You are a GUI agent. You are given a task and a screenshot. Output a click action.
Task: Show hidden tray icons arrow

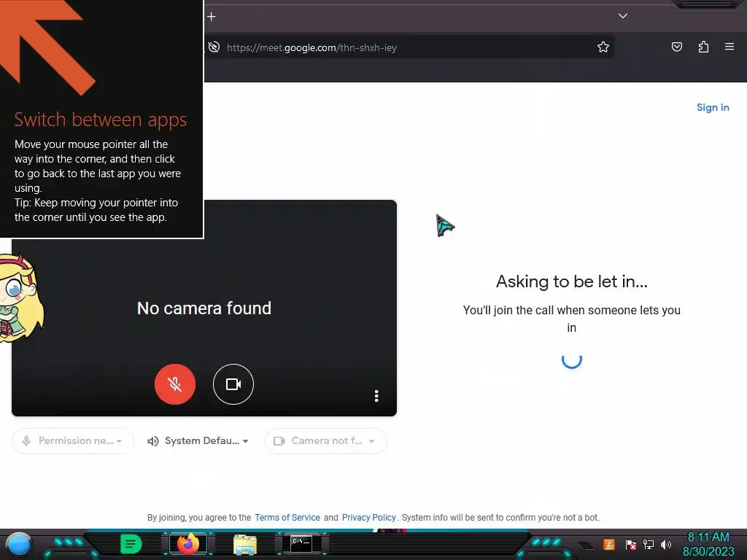[x=586, y=545]
